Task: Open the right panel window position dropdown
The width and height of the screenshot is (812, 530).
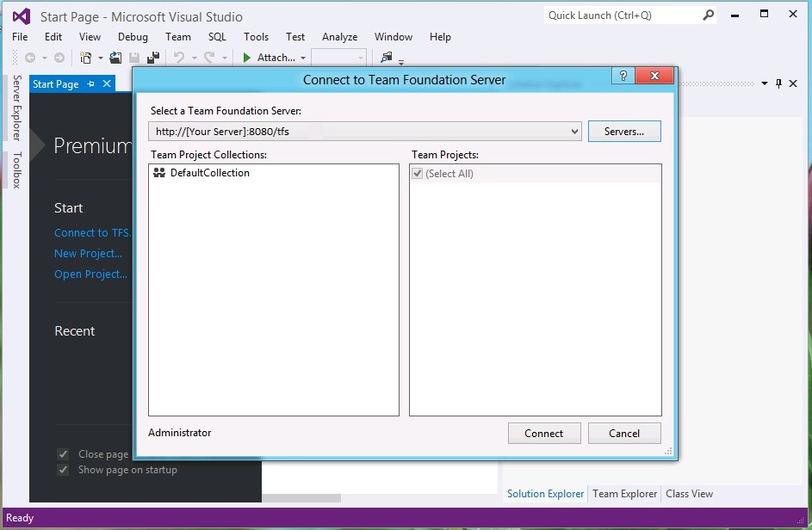Action: [764, 83]
